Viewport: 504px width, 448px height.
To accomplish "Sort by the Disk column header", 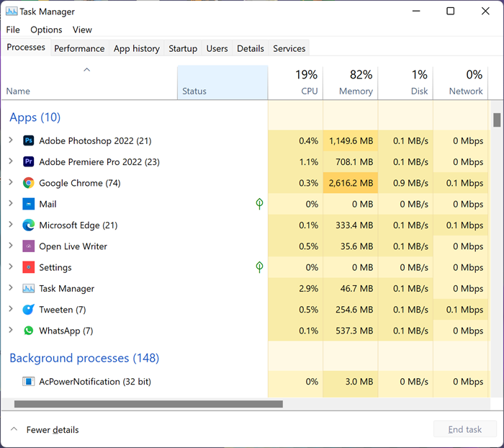I will tap(405, 83).
